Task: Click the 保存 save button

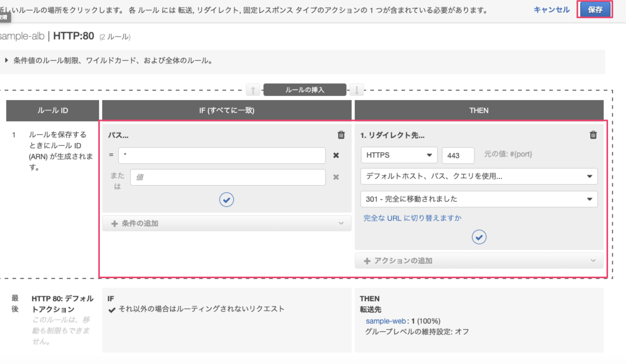Action: pyautogui.click(x=595, y=10)
